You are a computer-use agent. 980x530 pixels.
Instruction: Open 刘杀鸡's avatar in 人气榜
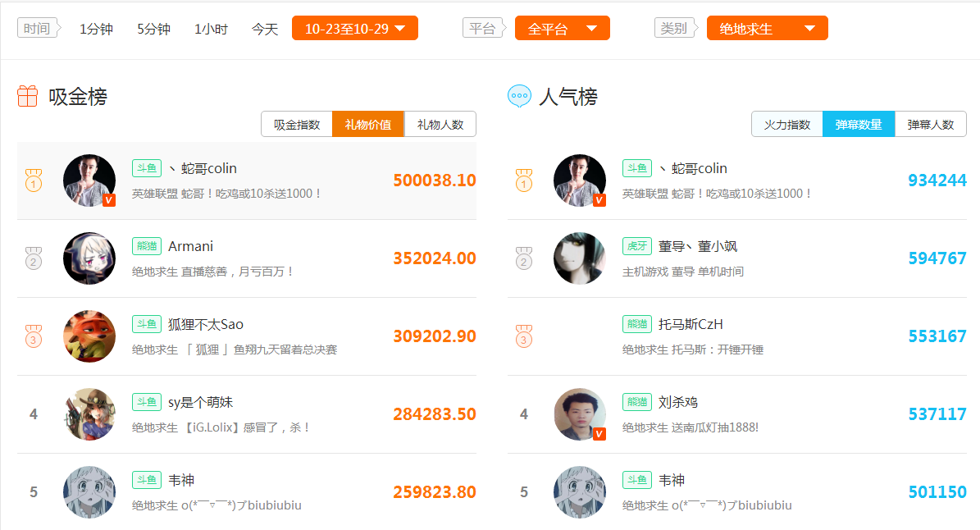point(580,413)
